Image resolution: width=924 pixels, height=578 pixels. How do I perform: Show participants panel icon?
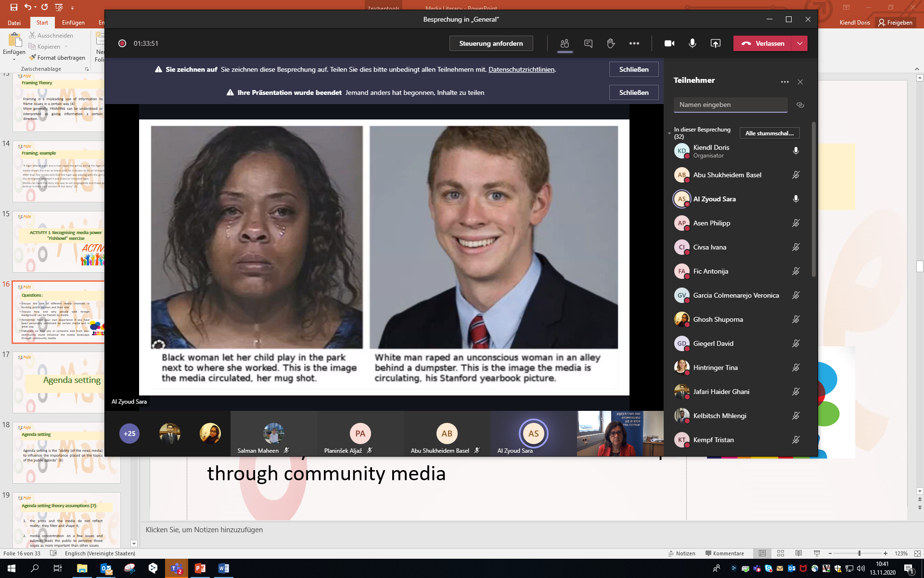tap(565, 43)
